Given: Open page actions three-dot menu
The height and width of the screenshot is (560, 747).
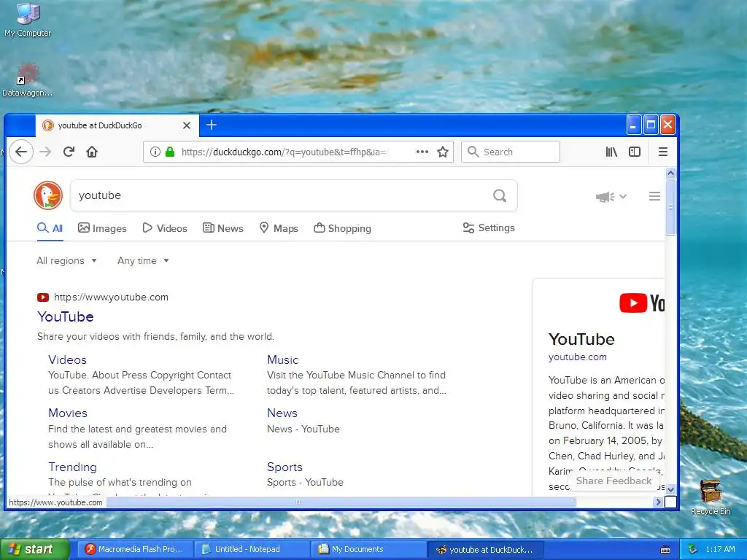Looking at the screenshot, I should (x=422, y=152).
